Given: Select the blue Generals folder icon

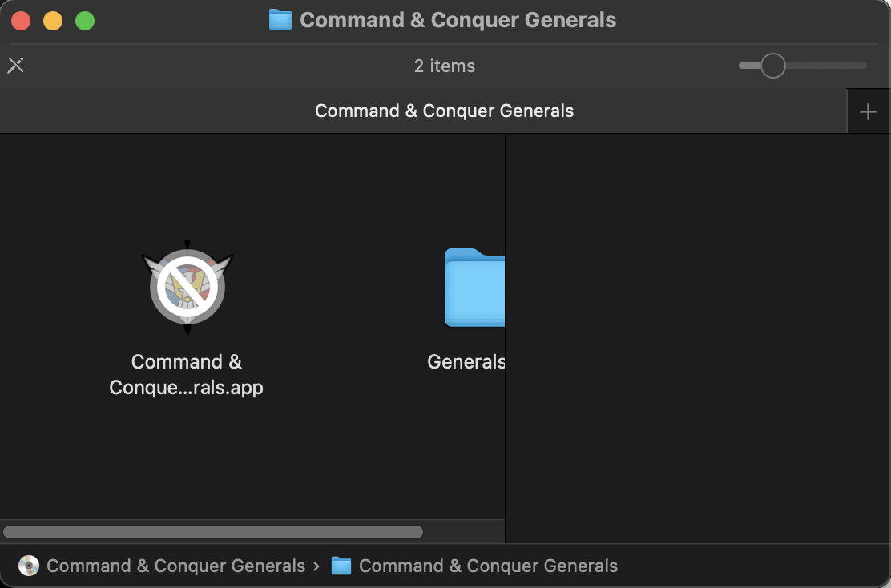Looking at the screenshot, I should pos(476,288).
